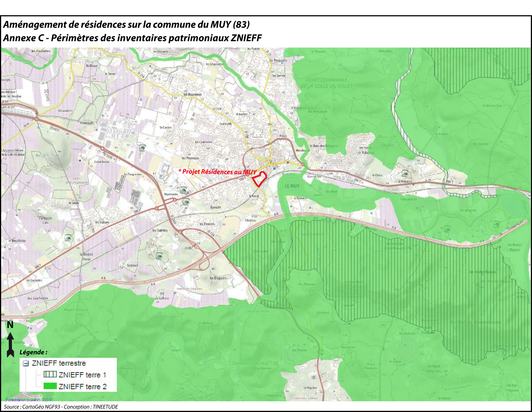Click the "les Vallettes" place label
The width and height of the screenshot is (532, 412).
pos(160,230)
